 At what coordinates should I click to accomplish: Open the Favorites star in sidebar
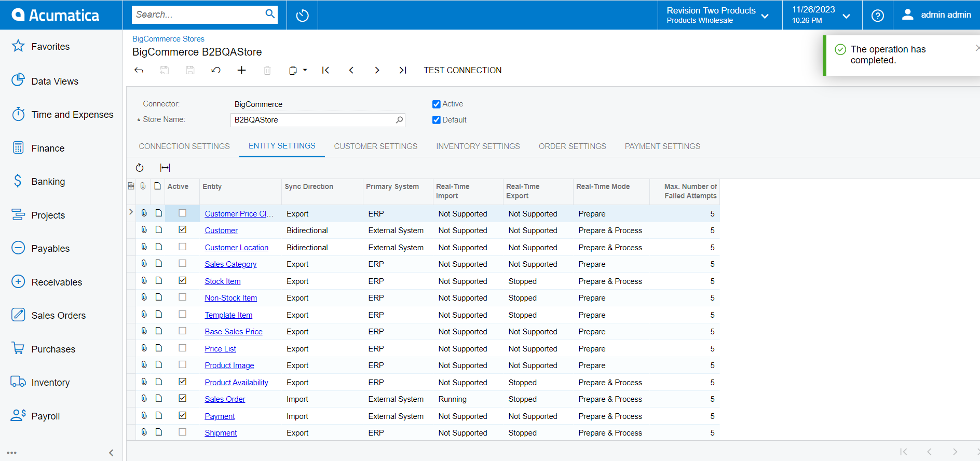pyautogui.click(x=18, y=46)
